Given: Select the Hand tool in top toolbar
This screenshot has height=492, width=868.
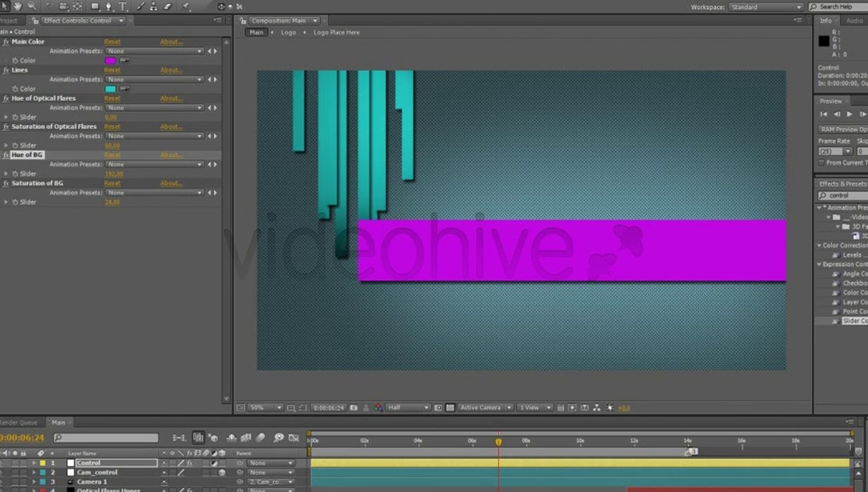Looking at the screenshot, I should [18, 6].
